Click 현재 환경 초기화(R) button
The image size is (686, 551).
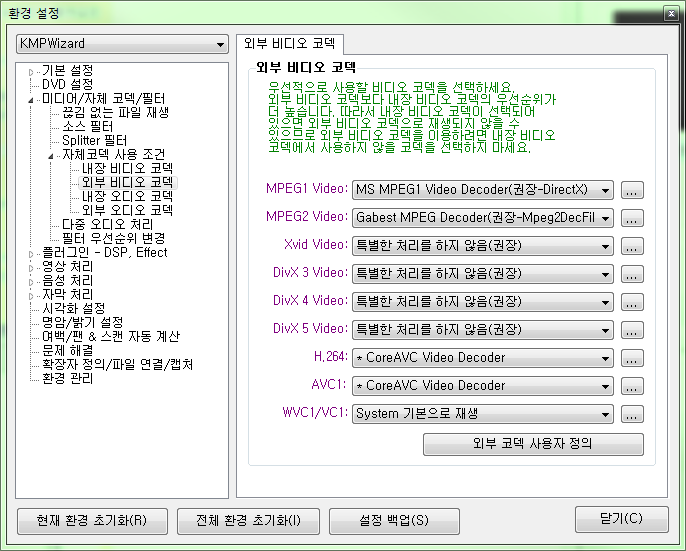92,521
